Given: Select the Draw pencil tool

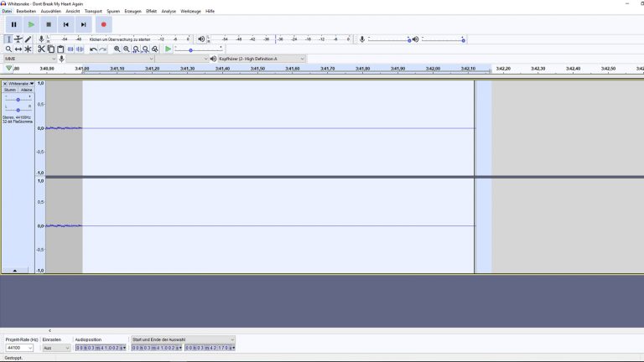Looking at the screenshot, I should 28,39.
